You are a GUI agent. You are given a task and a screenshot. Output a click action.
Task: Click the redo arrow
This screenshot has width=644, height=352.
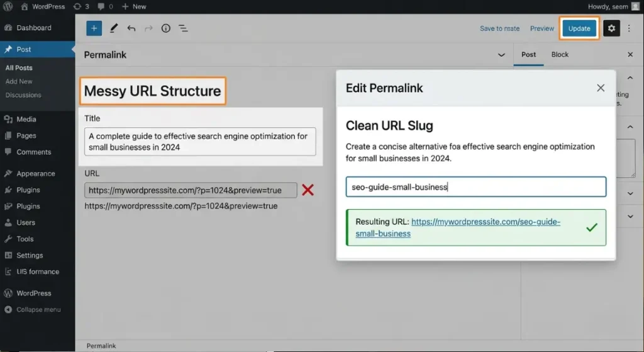[x=148, y=28]
